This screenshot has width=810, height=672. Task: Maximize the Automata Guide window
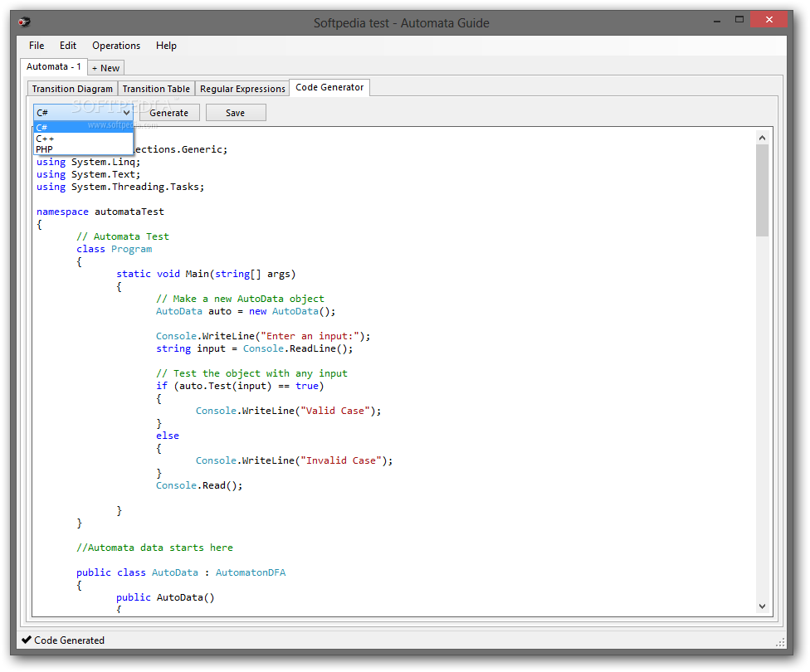pyautogui.click(x=739, y=20)
